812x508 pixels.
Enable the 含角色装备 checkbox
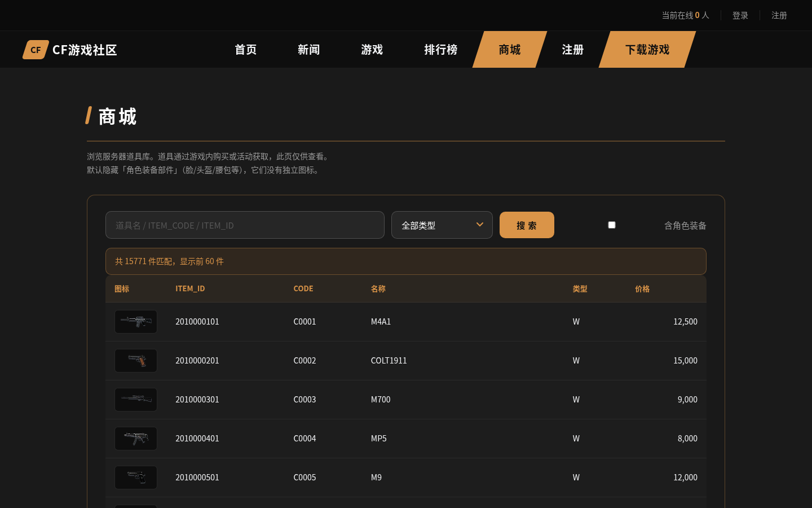(x=612, y=225)
